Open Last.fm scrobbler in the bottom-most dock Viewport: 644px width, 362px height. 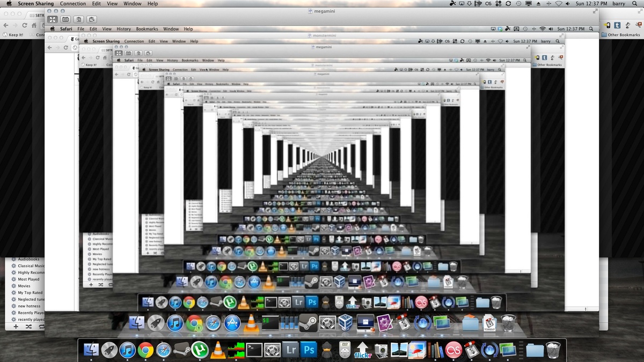click(x=454, y=350)
